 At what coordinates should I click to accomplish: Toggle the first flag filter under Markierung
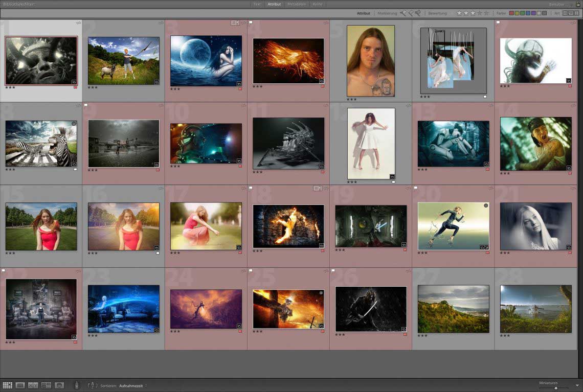(x=403, y=13)
